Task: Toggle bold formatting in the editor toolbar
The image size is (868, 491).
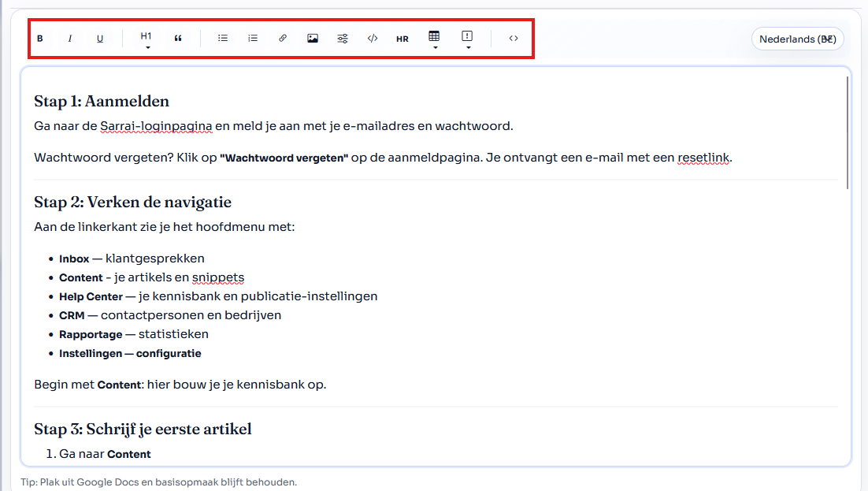Action: point(39,37)
